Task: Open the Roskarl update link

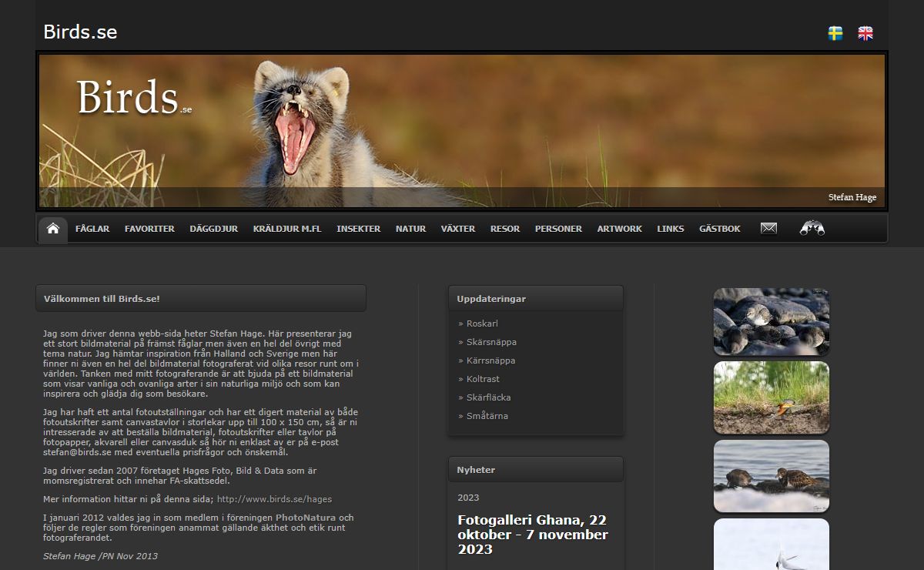Action: [482, 324]
